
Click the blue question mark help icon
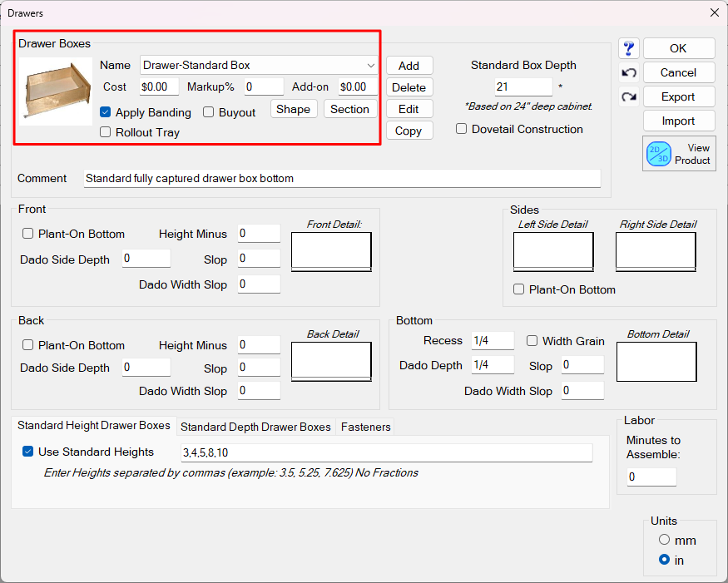pos(629,49)
